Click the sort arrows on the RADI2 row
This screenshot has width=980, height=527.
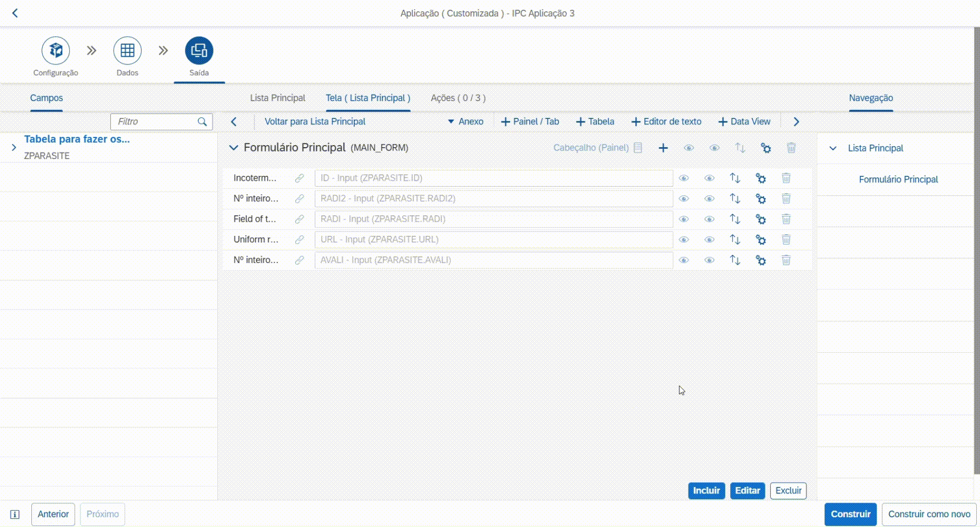point(734,199)
